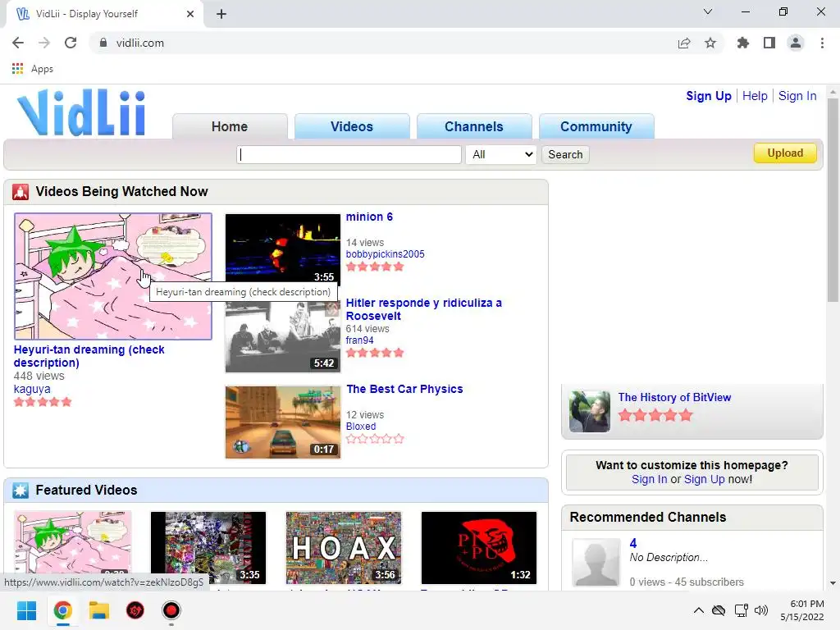Open featured video thumbnail with 3:35 duration
This screenshot has width=840, height=630.
[208, 547]
